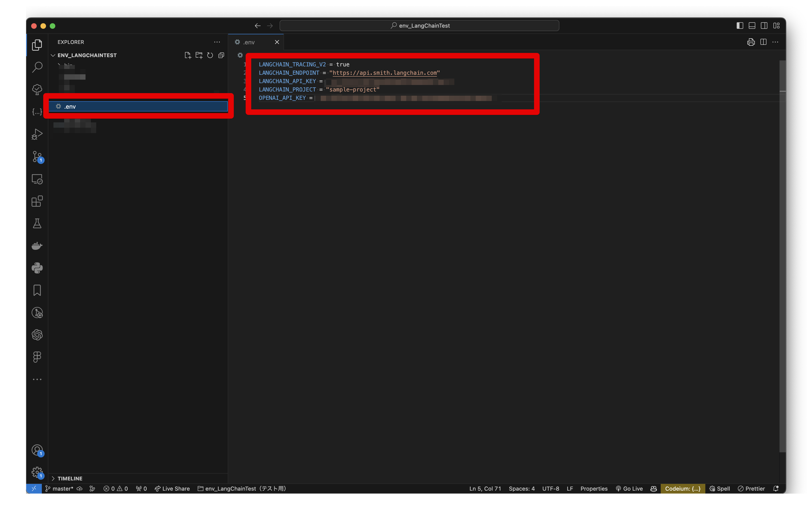Open Explorer views and more actions menu
The width and height of the screenshot is (812, 528).
[x=217, y=42]
